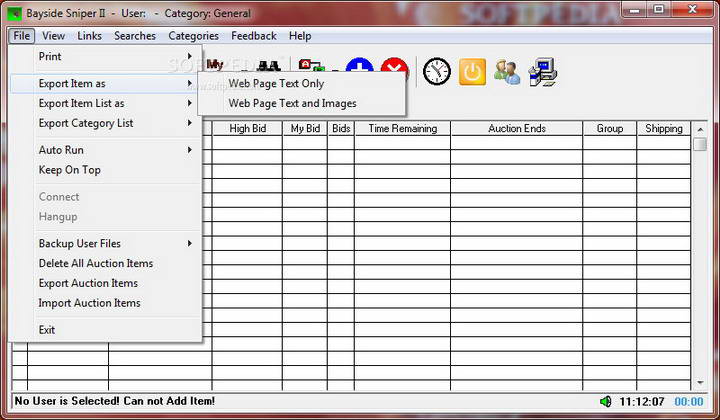
Task: Open the View menu
Action: [53, 36]
